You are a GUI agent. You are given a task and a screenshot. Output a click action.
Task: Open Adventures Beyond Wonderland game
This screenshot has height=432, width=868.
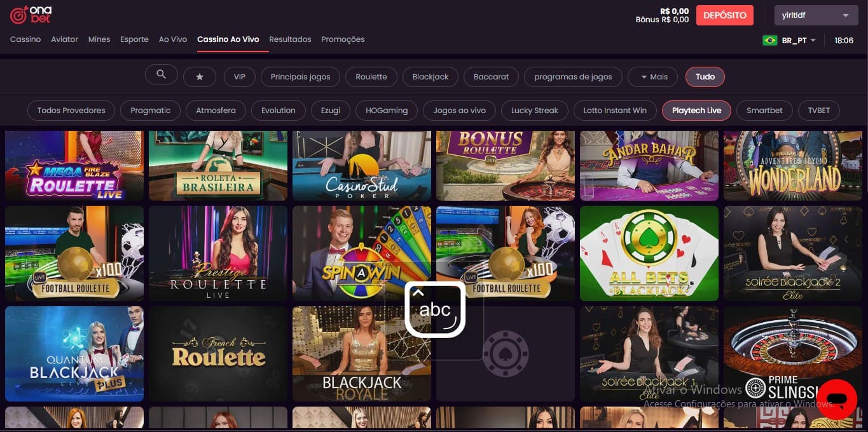click(793, 166)
